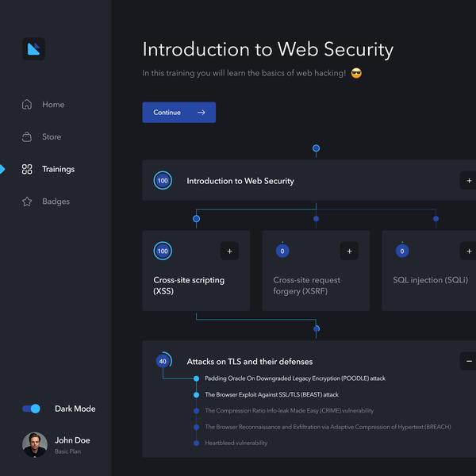Viewport: 476px width, 476px height.
Task: Click the Home house icon
Action: point(27,105)
